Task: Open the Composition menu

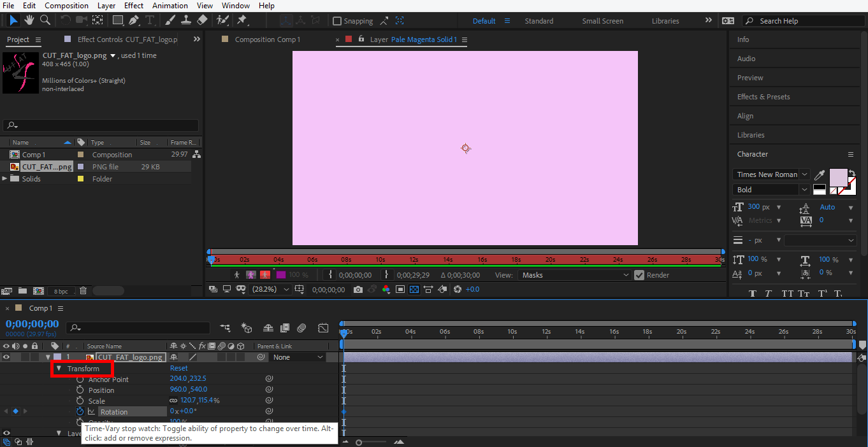Action: pyautogui.click(x=67, y=6)
